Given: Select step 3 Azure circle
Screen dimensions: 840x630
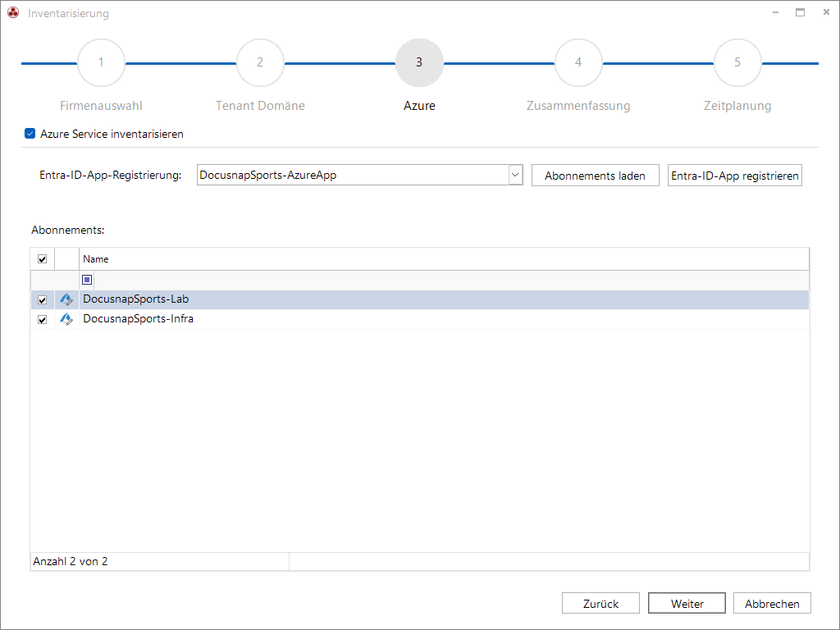Looking at the screenshot, I should coord(419,62).
